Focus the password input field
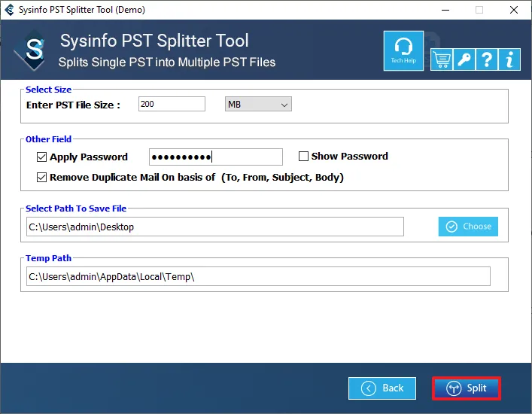532x414 pixels. [216, 157]
